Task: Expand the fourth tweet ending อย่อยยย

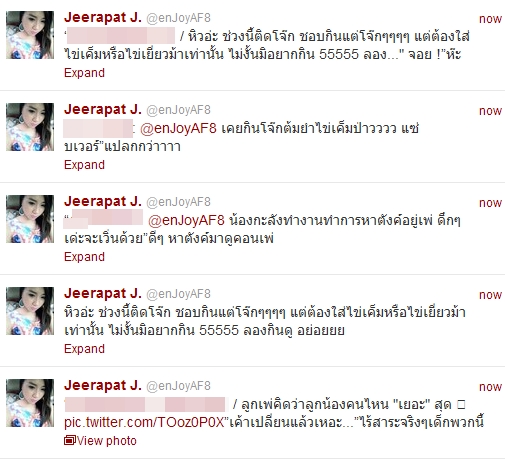Action: [x=84, y=349]
